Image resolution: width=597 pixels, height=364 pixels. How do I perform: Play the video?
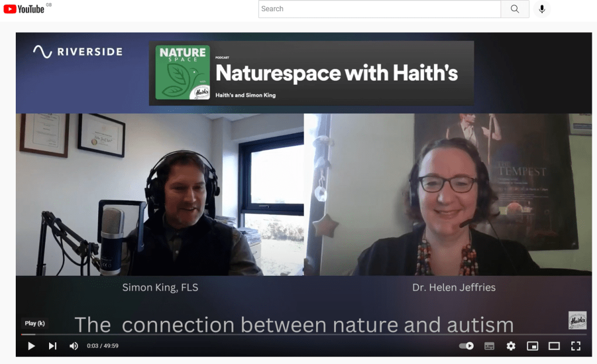[x=32, y=346]
